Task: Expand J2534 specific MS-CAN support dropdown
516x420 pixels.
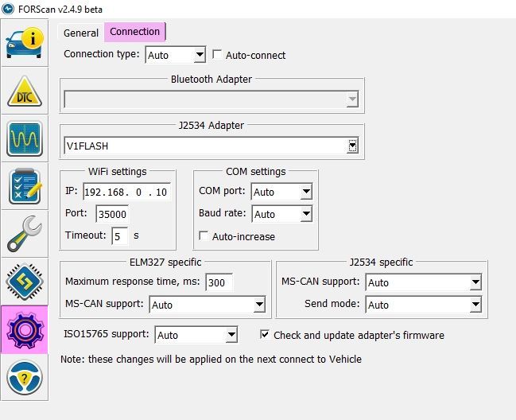Action: [424, 282]
